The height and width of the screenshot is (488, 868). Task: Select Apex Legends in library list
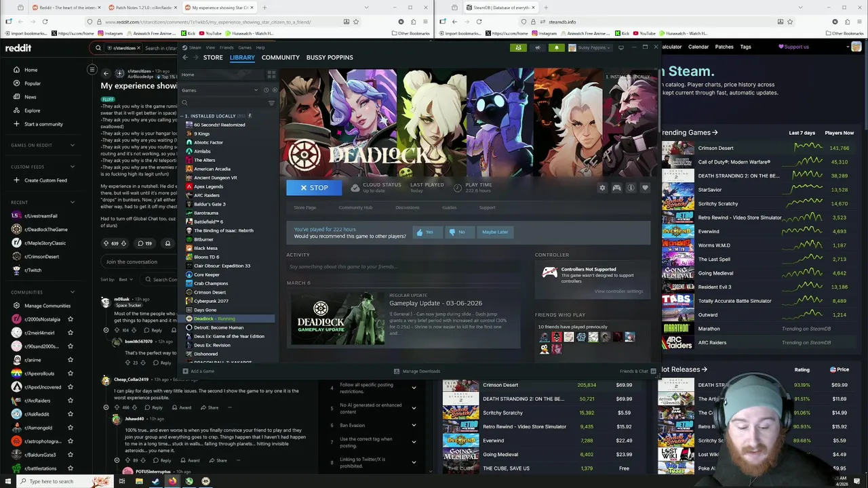point(208,186)
